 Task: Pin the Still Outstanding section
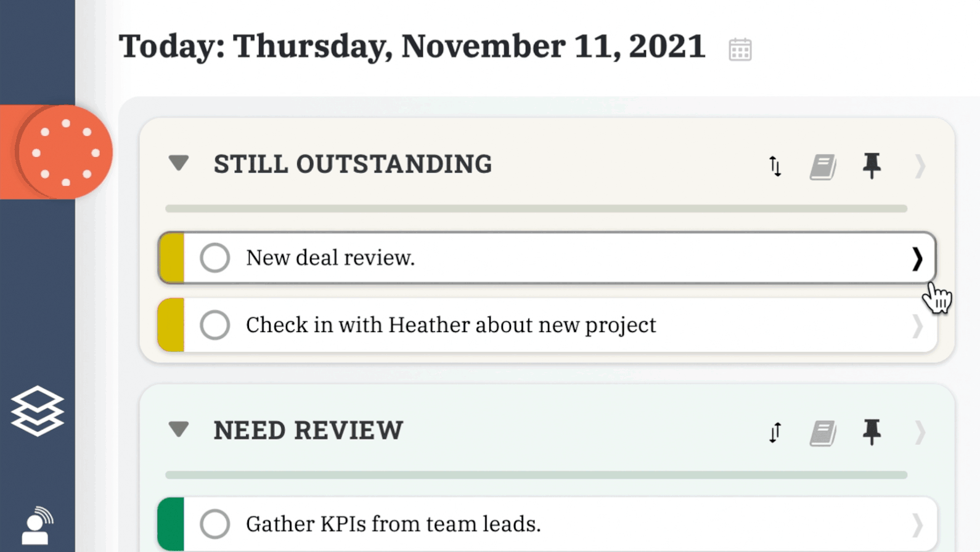[x=871, y=166]
